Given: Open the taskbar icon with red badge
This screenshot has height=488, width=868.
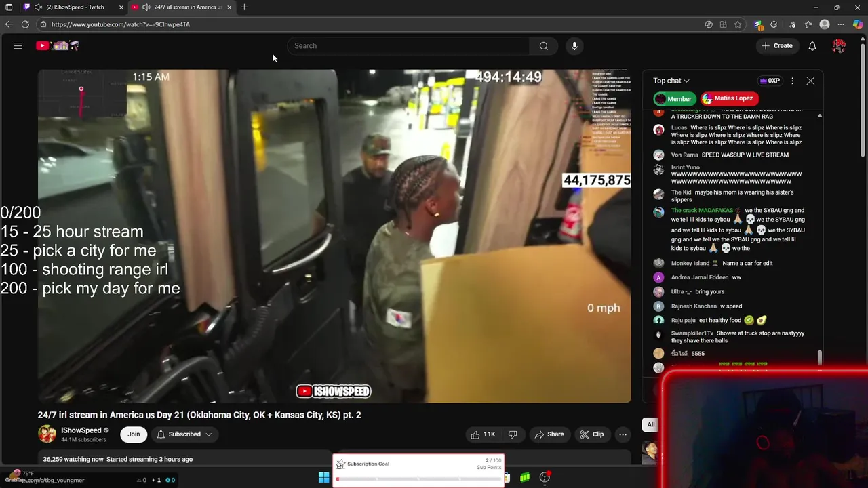Looking at the screenshot, I should pyautogui.click(x=545, y=477).
